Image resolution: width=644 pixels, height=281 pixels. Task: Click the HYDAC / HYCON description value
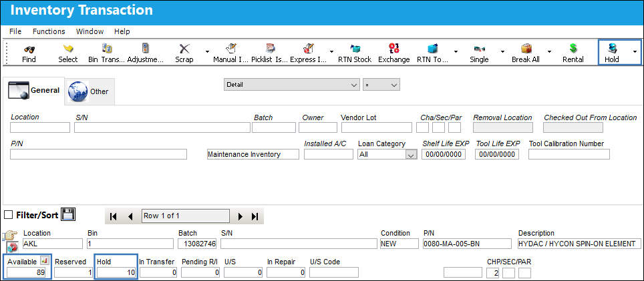click(x=579, y=244)
